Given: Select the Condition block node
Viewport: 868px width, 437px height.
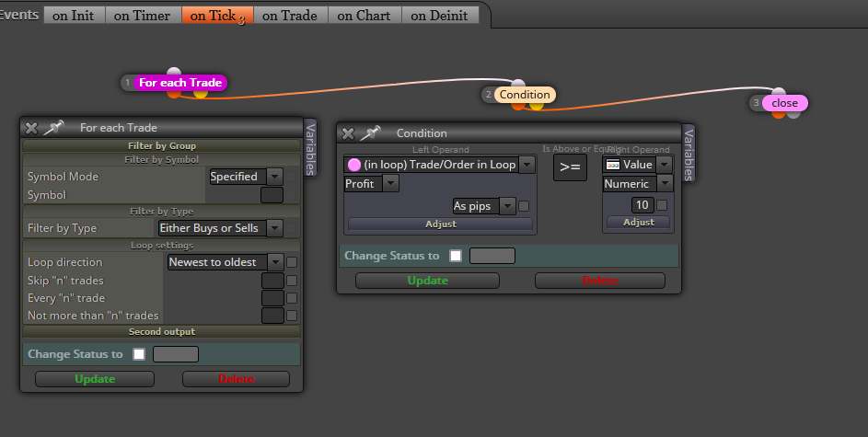Looking at the screenshot, I should pyautogui.click(x=525, y=95).
